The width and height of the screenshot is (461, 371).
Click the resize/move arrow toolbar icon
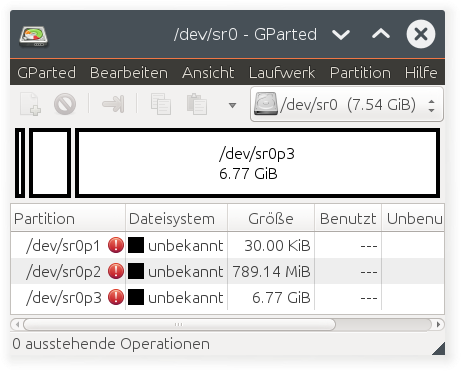(x=113, y=104)
